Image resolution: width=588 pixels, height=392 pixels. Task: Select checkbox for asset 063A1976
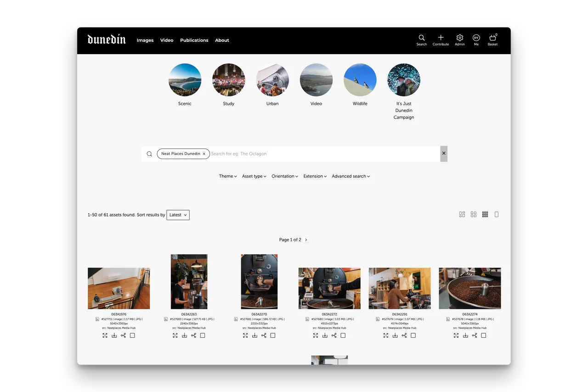pyautogui.click(x=132, y=335)
